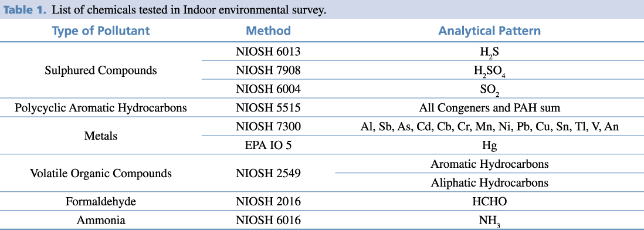Click the SO2 formula cell

pyautogui.click(x=489, y=90)
